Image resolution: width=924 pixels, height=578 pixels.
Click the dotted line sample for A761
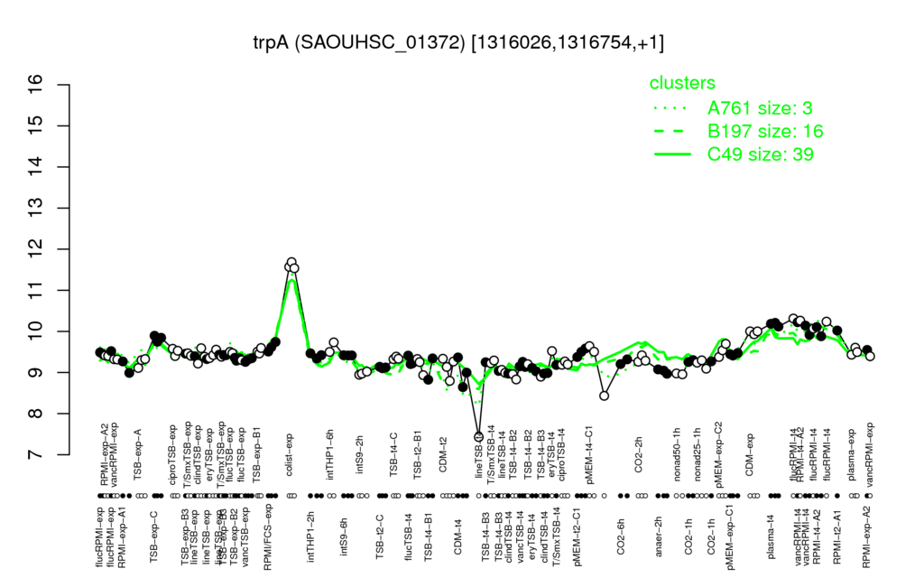click(671, 108)
